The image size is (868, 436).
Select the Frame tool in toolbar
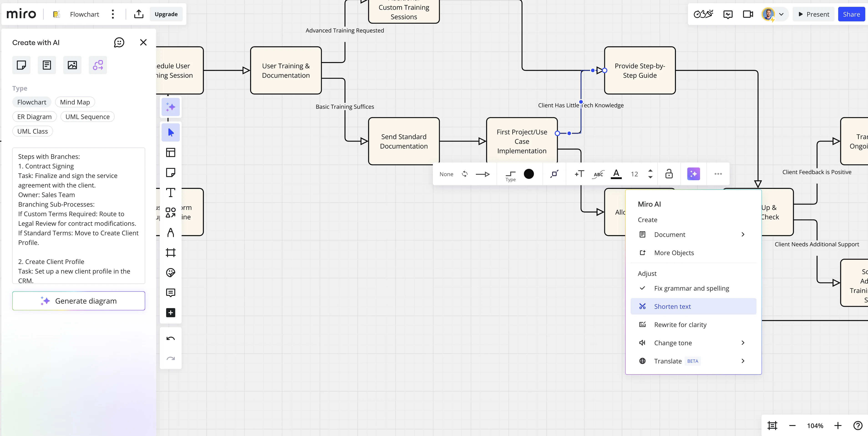point(170,253)
